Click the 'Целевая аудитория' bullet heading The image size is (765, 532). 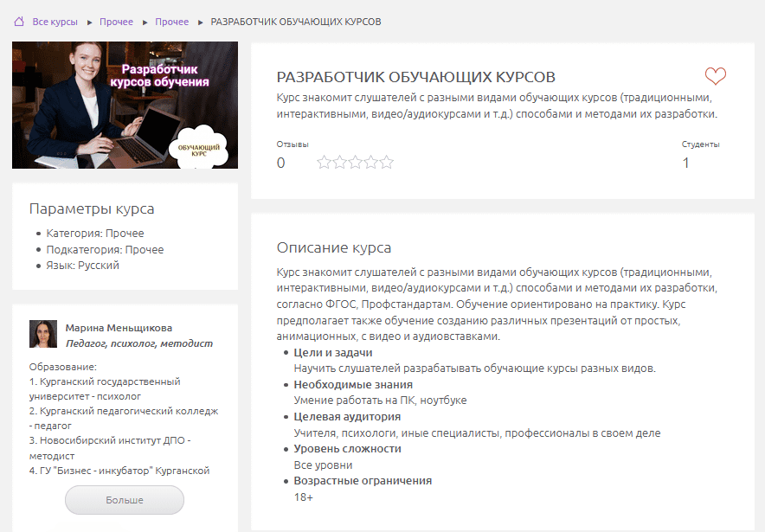click(347, 417)
